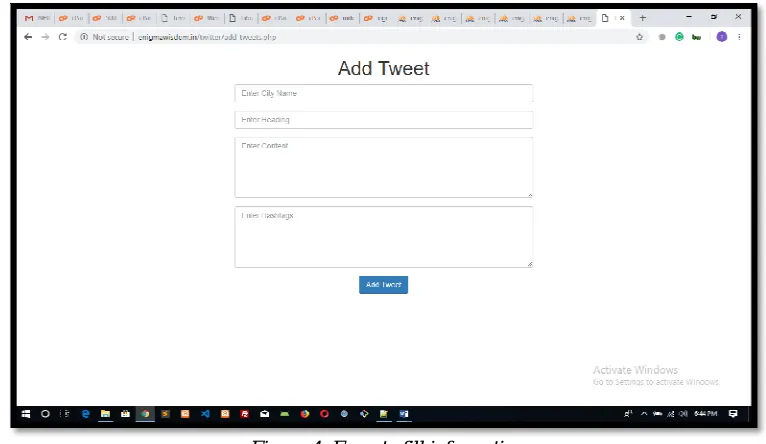
Task: Open a new browser tab
Action: tap(642, 18)
